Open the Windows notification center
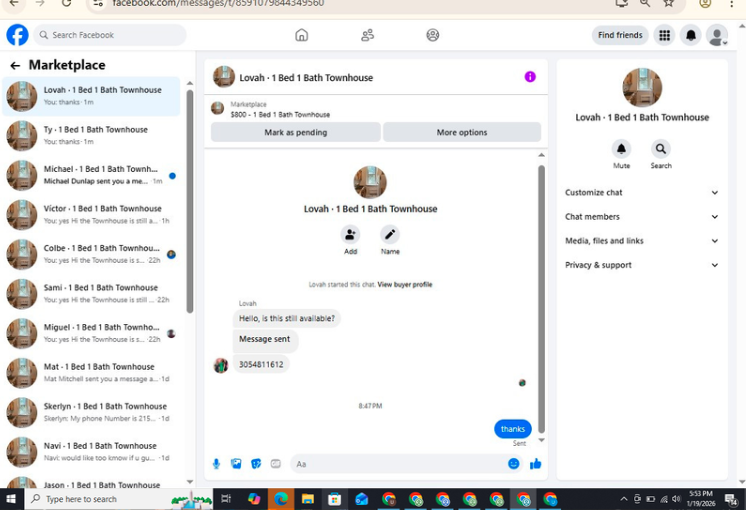Image resolution: width=746 pixels, height=510 pixels. coord(731,499)
